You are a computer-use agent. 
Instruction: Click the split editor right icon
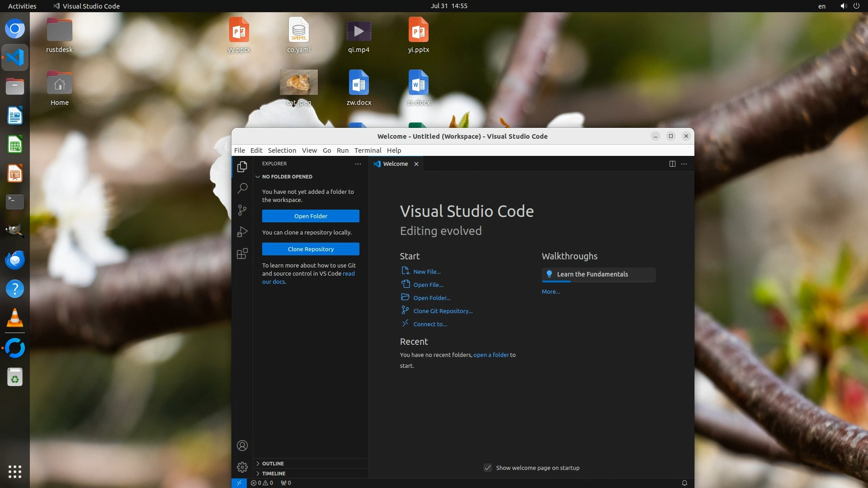(672, 164)
